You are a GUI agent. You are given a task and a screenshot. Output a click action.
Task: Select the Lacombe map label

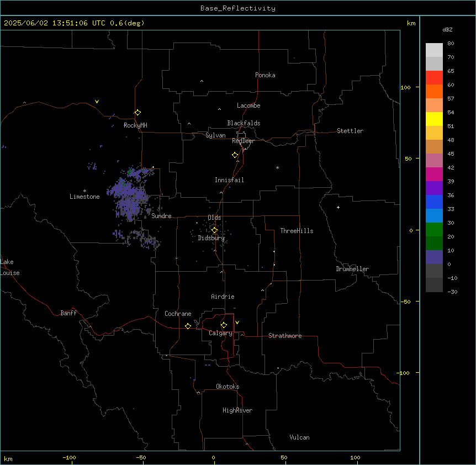coord(248,105)
